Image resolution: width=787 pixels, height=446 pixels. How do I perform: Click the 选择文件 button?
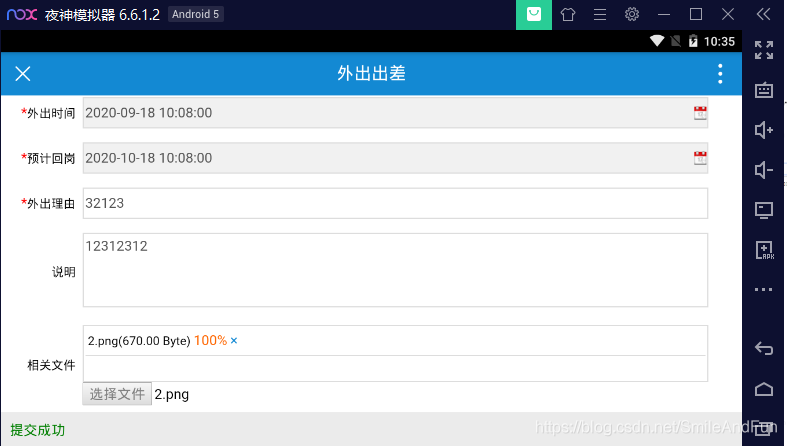coord(117,394)
